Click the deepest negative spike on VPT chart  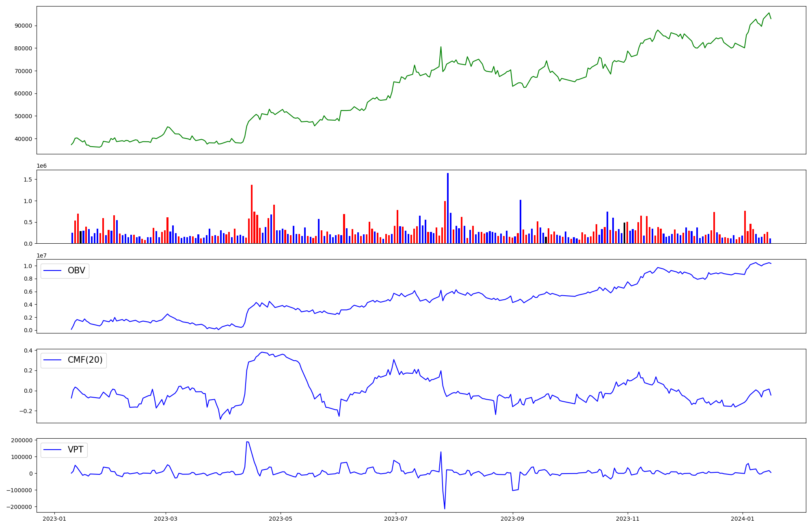[x=445, y=508]
